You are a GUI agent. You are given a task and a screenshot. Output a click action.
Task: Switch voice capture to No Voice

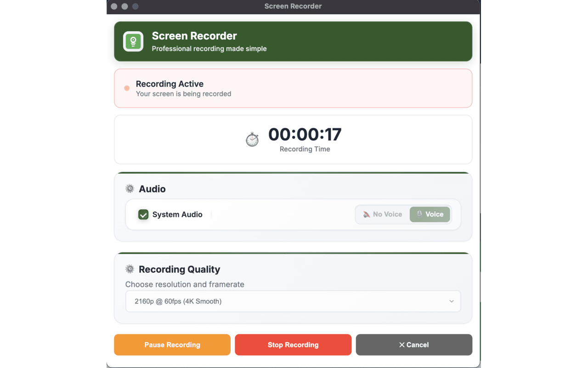[x=382, y=214]
